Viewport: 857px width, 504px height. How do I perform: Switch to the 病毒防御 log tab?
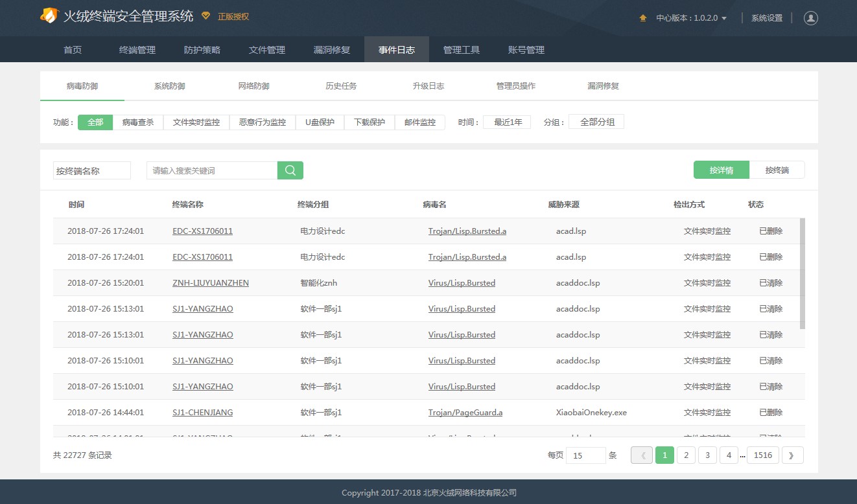click(82, 86)
